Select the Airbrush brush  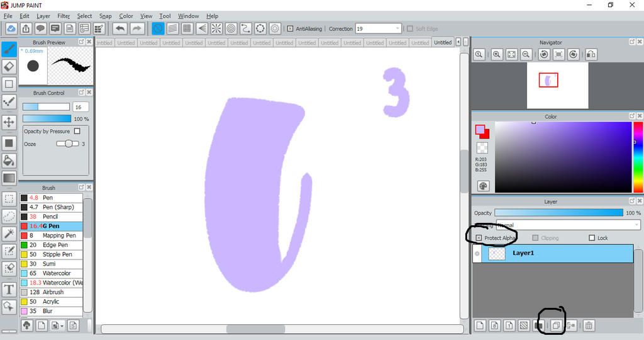[x=52, y=292]
